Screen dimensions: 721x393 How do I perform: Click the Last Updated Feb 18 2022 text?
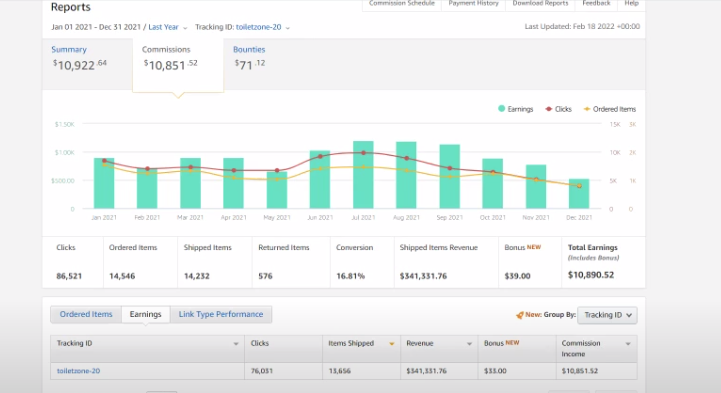click(x=582, y=27)
